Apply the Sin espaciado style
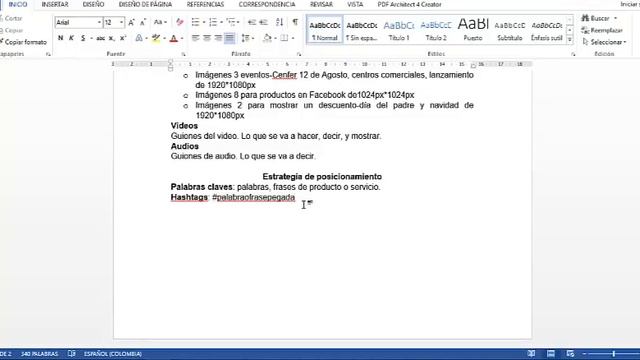The width and height of the screenshot is (640, 360). pyautogui.click(x=362, y=30)
